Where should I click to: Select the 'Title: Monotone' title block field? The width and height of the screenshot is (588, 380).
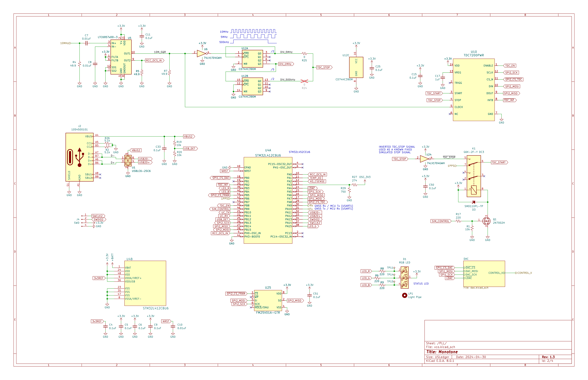[442, 352]
